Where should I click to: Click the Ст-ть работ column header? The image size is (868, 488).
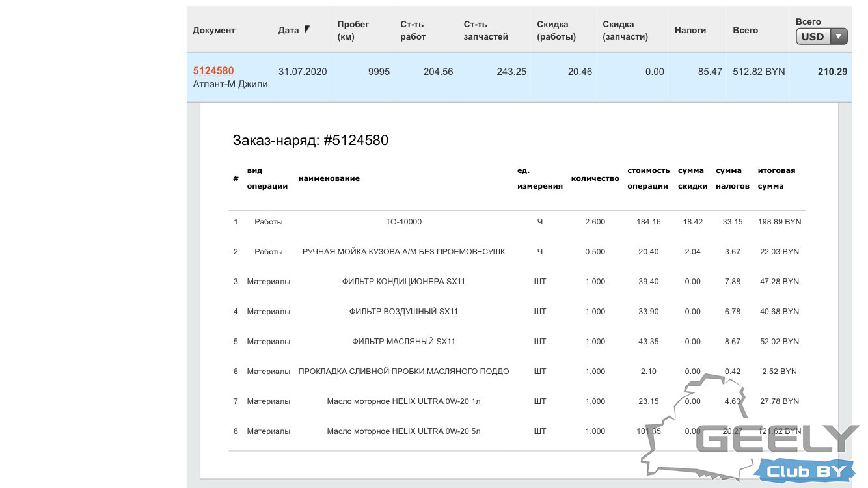point(413,30)
